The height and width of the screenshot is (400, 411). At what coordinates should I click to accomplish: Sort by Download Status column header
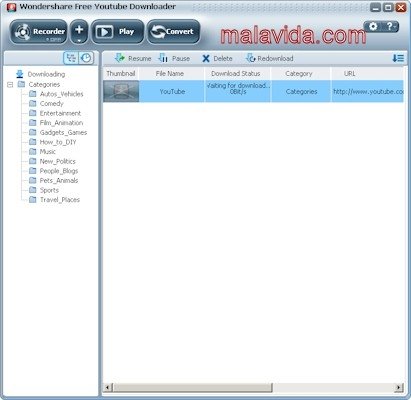[x=237, y=74]
